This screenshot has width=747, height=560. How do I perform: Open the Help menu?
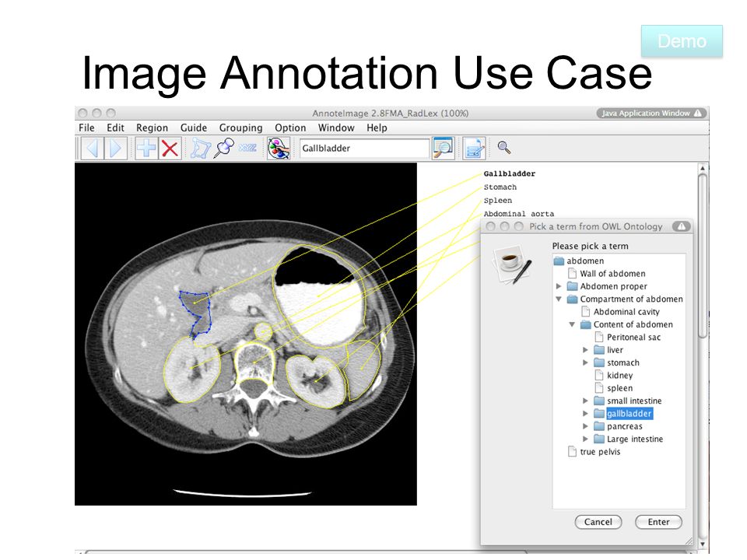click(x=377, y=128)
